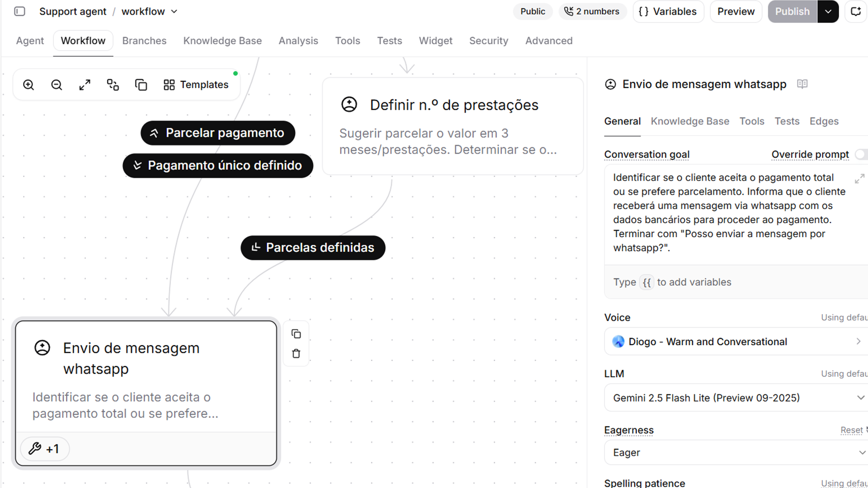The height and width of the screenshot is (488, 868).
Task: Click the auto-arrange nodes icon
Action: pyautogui.click(x=113, y=85)
